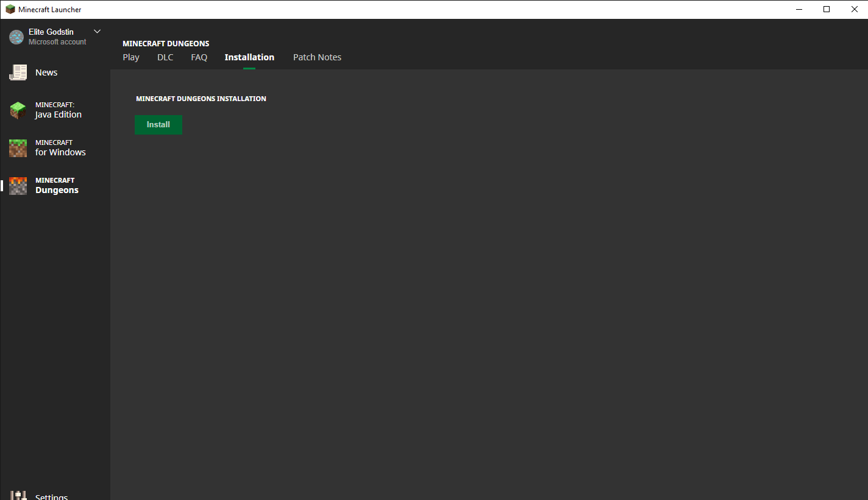Click the Dungeons sidebar label

tap(57, 190)
